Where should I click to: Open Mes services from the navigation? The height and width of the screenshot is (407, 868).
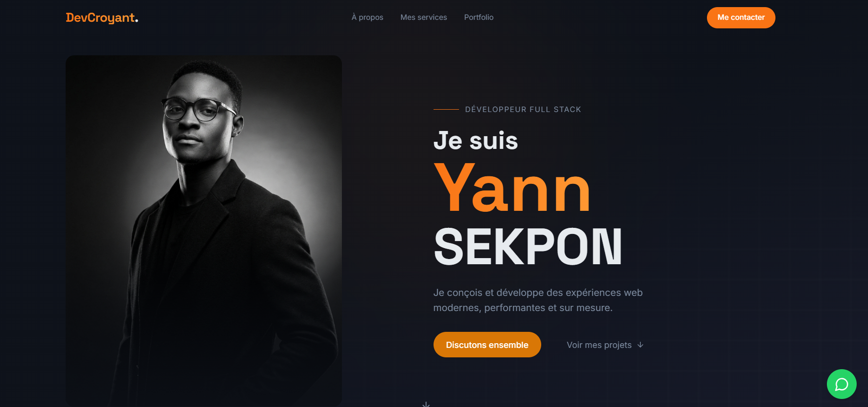(x=424, y=17)
